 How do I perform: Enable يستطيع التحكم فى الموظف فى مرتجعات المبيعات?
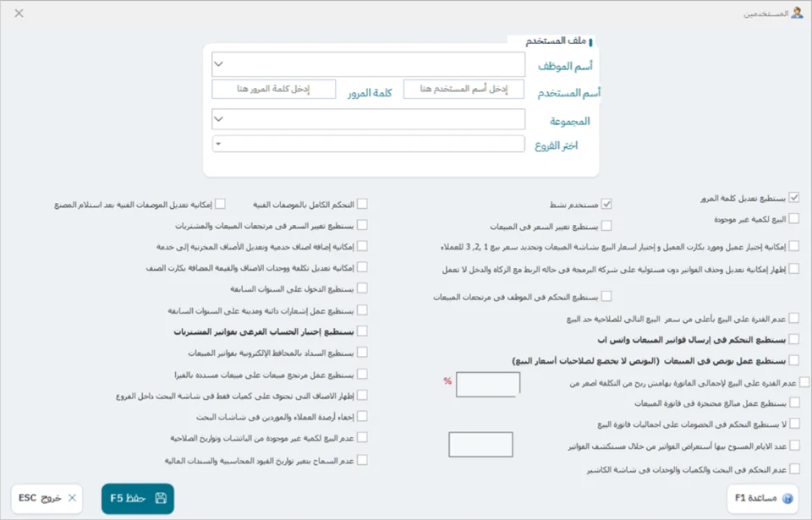pyautogui.click(x=606, y=296)
